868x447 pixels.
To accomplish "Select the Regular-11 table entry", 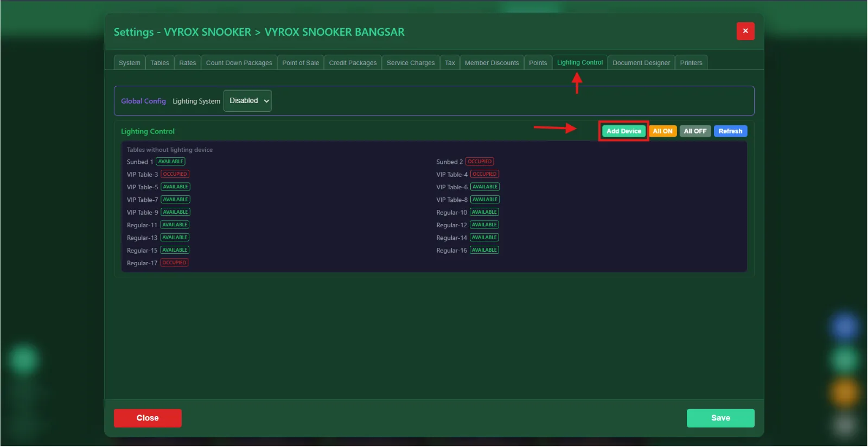I will [158, 225].
